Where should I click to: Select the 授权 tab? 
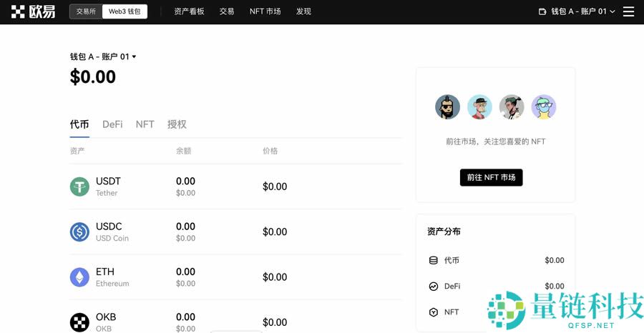click(177, 124)
